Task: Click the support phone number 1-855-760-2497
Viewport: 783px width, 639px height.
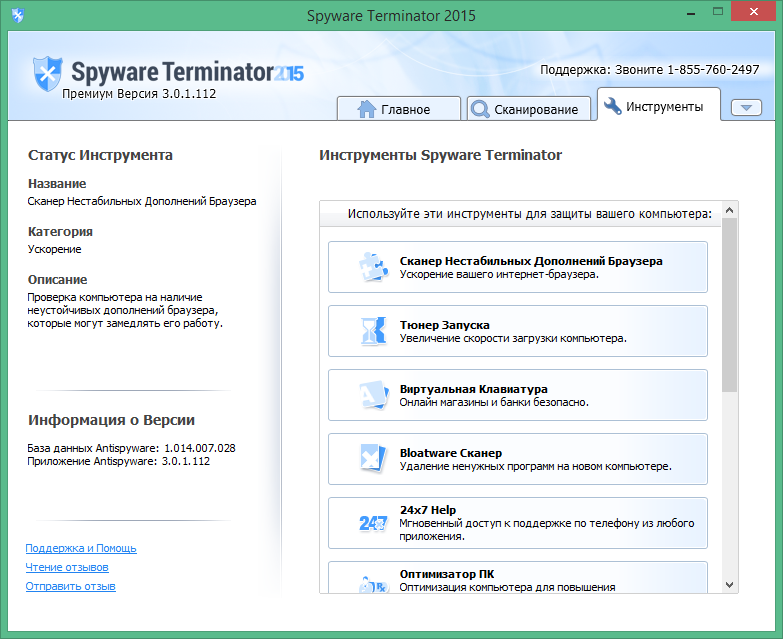Action: tap(713, 69)
